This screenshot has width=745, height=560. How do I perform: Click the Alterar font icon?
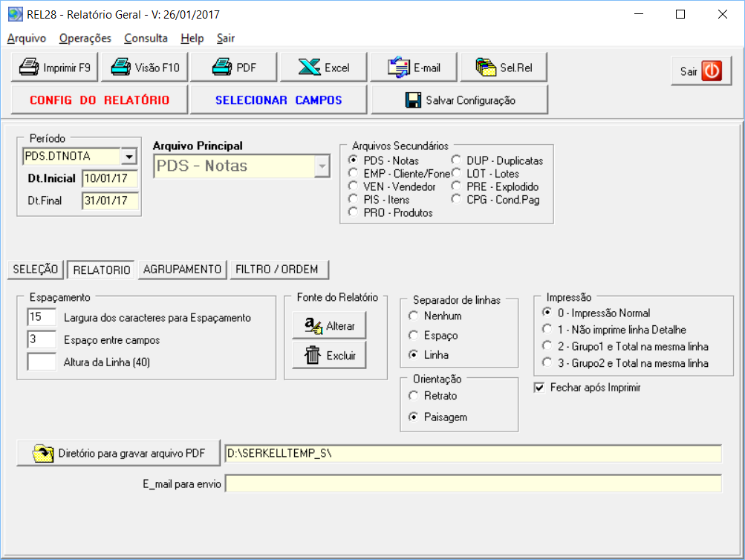(313, 325)
